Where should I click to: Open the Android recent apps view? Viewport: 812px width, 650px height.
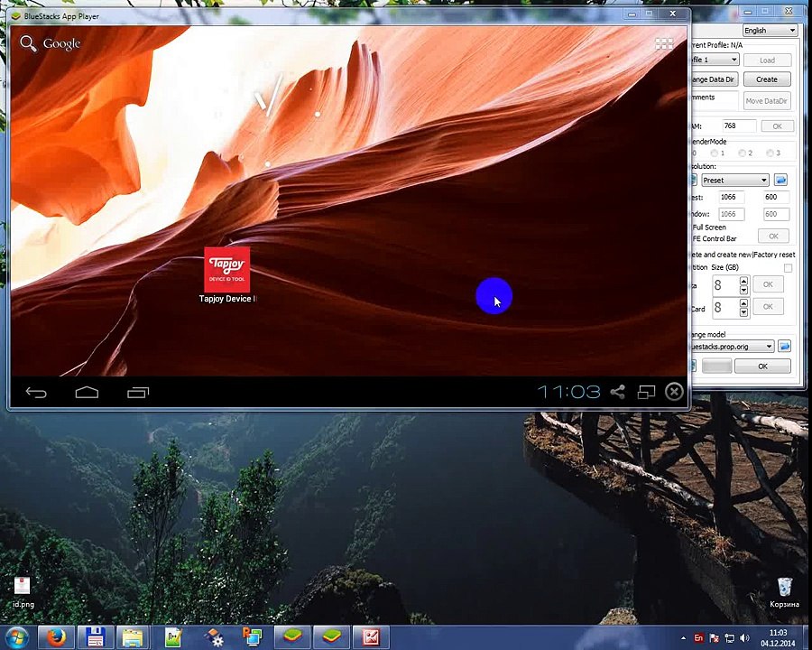pos(138,393)
